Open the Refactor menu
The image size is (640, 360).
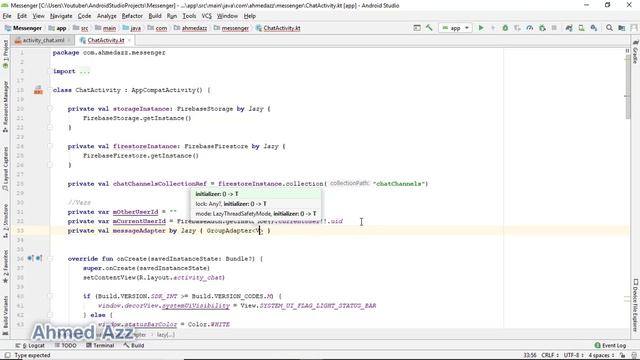(132, 16)
